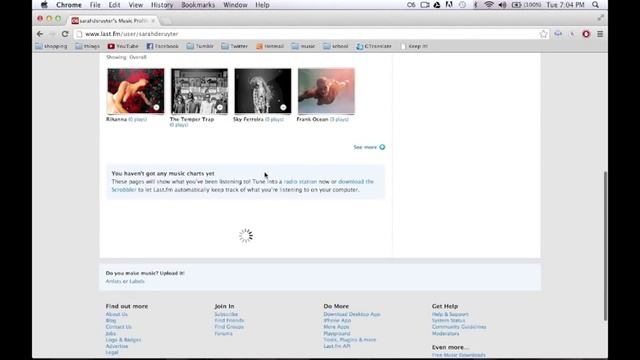Open the Playground footer link
Viewport: 640px width, 360px height.
click(x=337, y=333)
